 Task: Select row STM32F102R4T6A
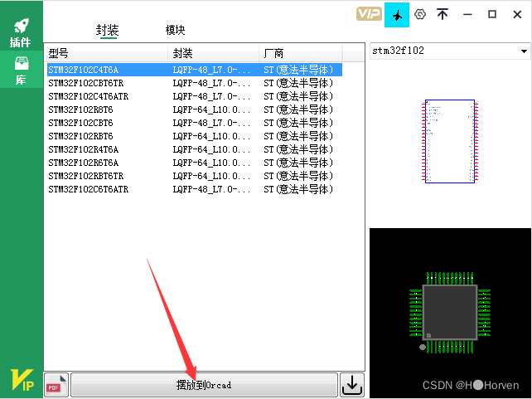(195, 149)
